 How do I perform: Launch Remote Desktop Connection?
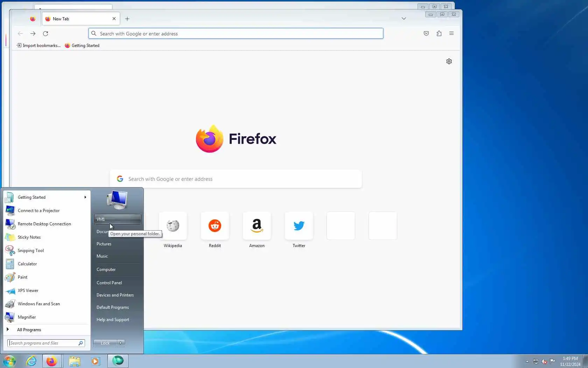click(x=47, y=224)
